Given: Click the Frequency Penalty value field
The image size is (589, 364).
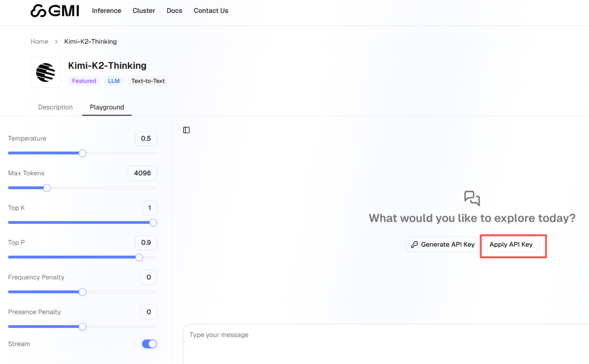Looking at the screenshot, I should pos(149,277).
